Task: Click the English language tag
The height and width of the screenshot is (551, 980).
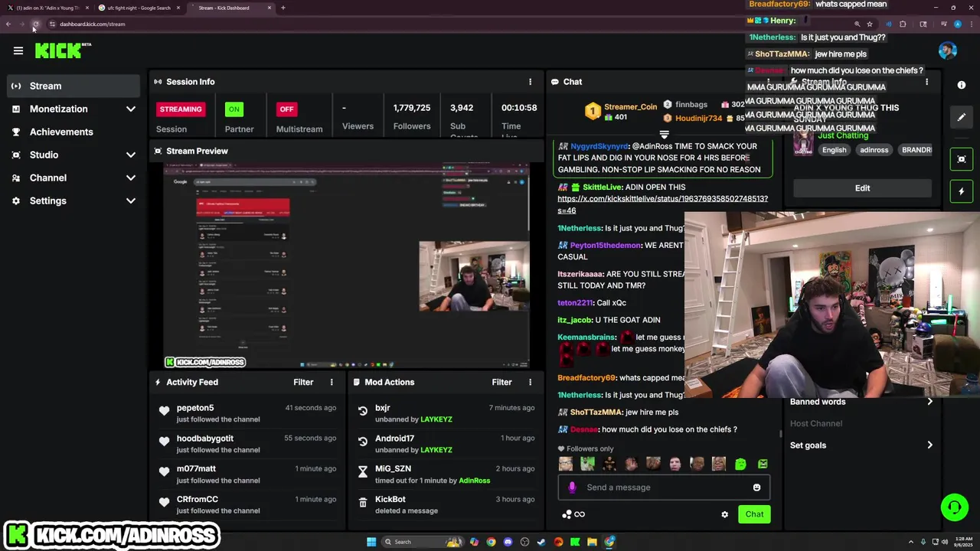Action: 834,150
